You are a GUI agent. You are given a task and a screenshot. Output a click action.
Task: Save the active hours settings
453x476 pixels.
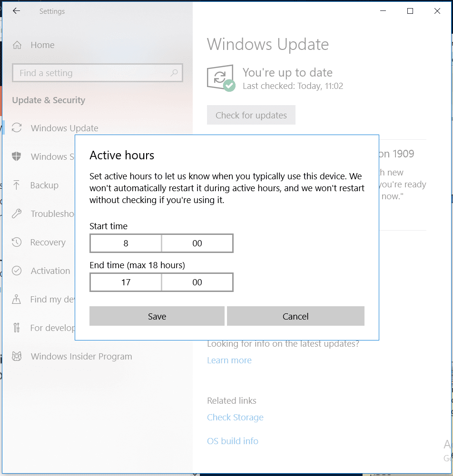[157, 316]
